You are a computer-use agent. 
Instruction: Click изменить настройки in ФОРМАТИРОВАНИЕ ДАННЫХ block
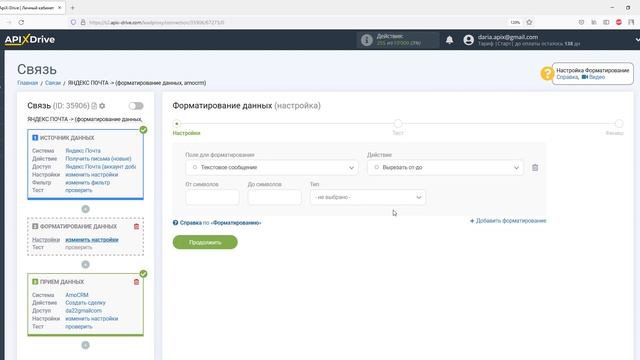(92, 240)
